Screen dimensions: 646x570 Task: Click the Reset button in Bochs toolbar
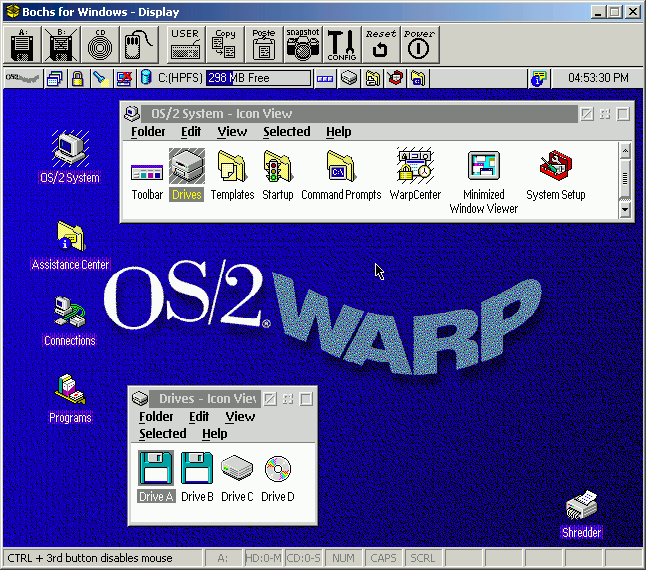pyautogui.click(x=380, y=45)
